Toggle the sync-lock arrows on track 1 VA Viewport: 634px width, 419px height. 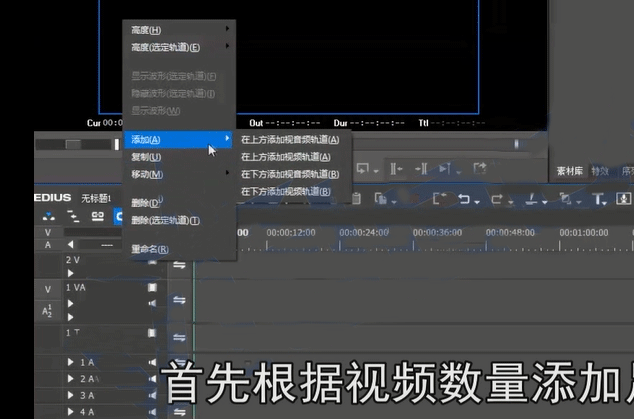[x=180, y=300]
